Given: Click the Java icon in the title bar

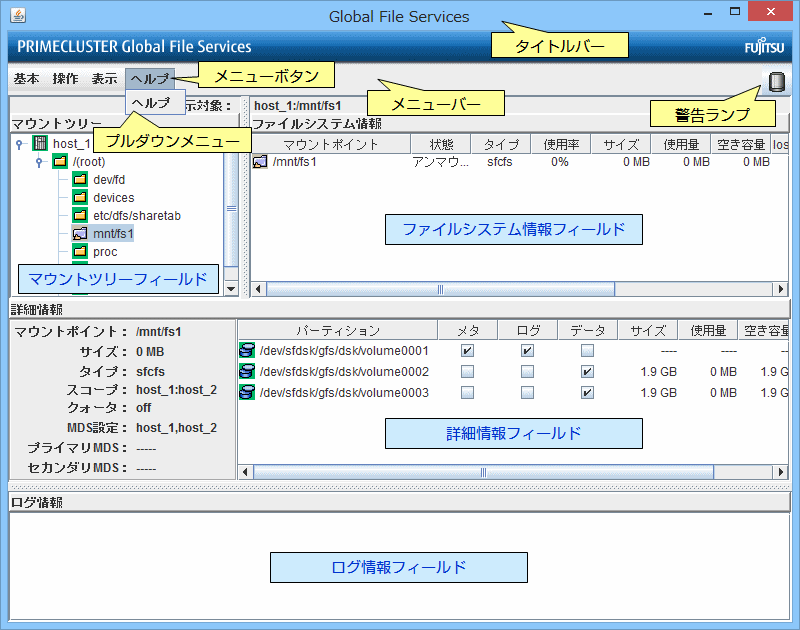Looking at the screenshot, I should pyautogui.click(x=18, y=15).
